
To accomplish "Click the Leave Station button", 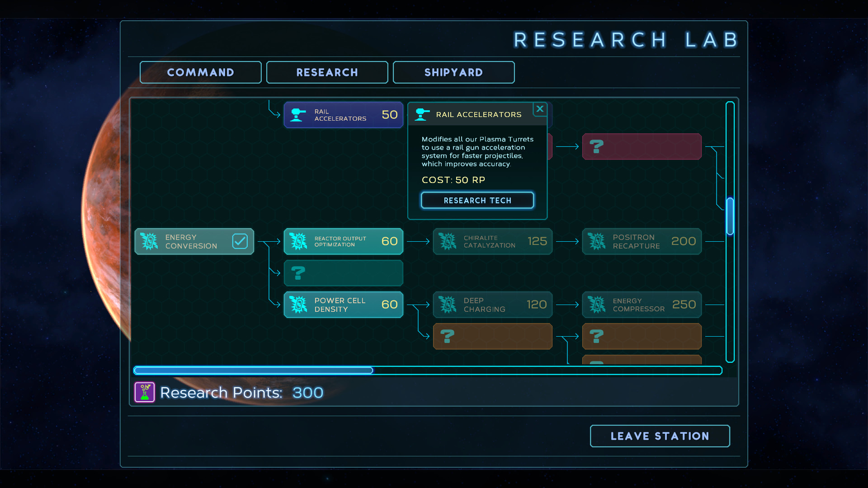I will pyautogui.click(x=660, y=436).
